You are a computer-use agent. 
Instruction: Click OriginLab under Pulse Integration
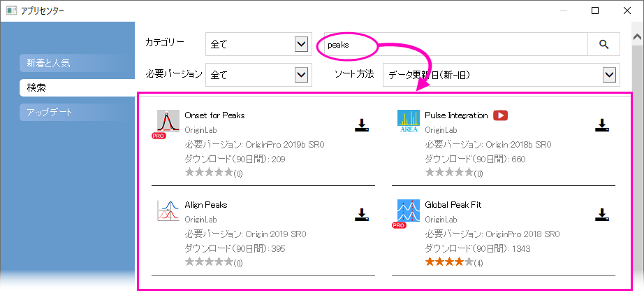pyautogui.click(x=441, y=130)
